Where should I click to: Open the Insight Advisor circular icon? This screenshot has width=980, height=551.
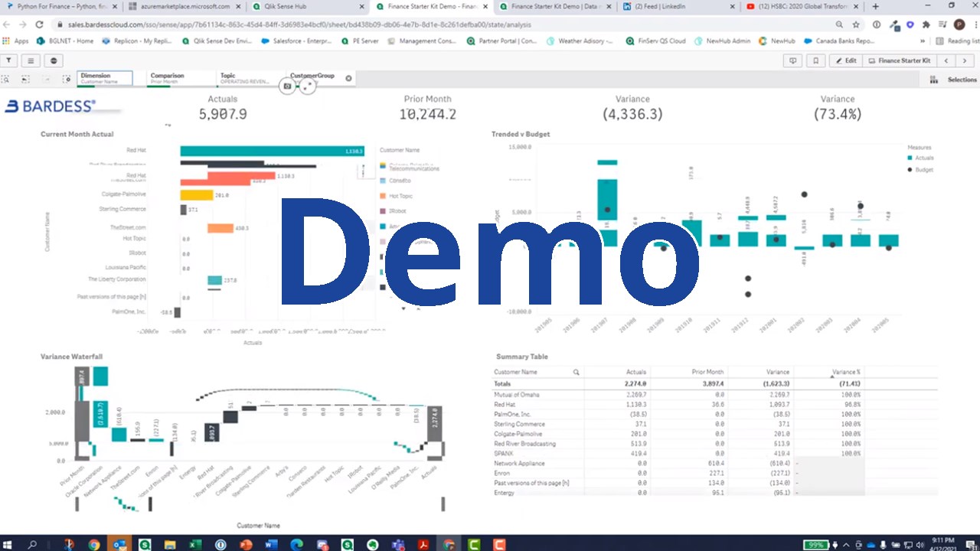tap(54, 60)
